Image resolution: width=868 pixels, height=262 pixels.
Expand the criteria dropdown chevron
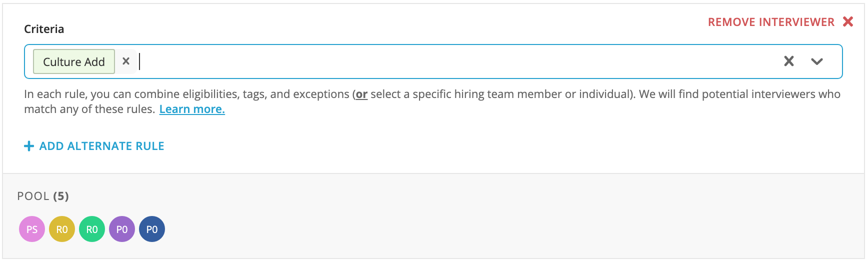(817, 61)
